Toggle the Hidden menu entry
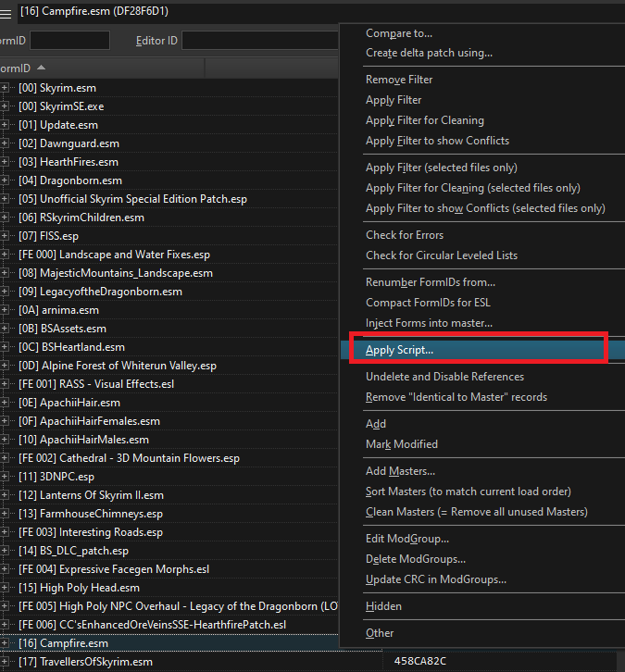The image size is (625, 672). pyautogui.click(x=383, y=606)
